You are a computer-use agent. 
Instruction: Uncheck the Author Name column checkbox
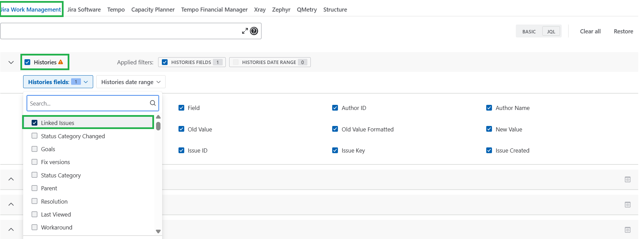(489, 108)
